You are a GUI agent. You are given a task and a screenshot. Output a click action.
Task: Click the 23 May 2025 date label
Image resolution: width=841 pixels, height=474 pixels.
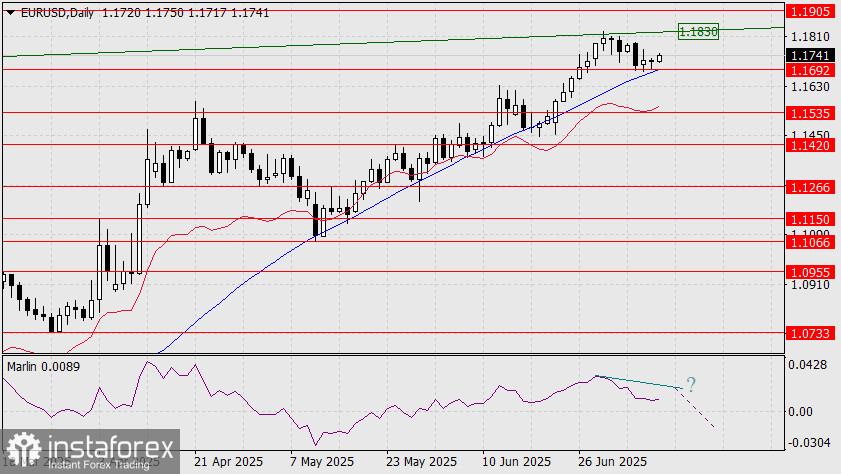point(422,462)
